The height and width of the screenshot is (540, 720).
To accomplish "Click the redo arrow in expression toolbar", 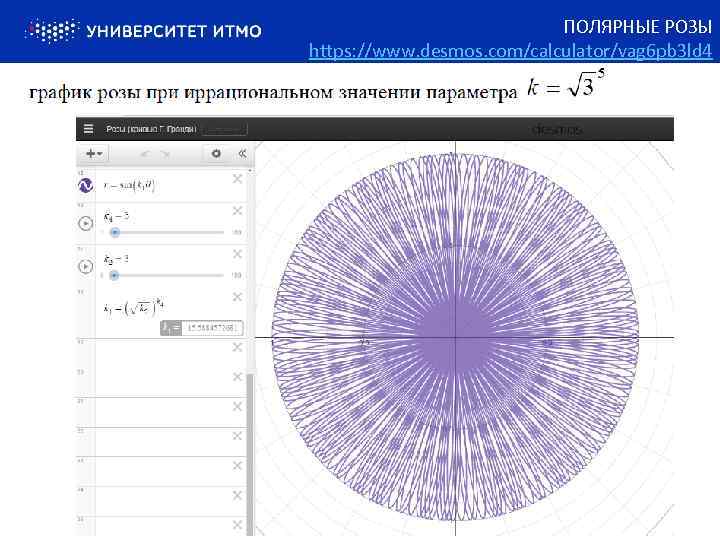I will (x=165, y=154).
